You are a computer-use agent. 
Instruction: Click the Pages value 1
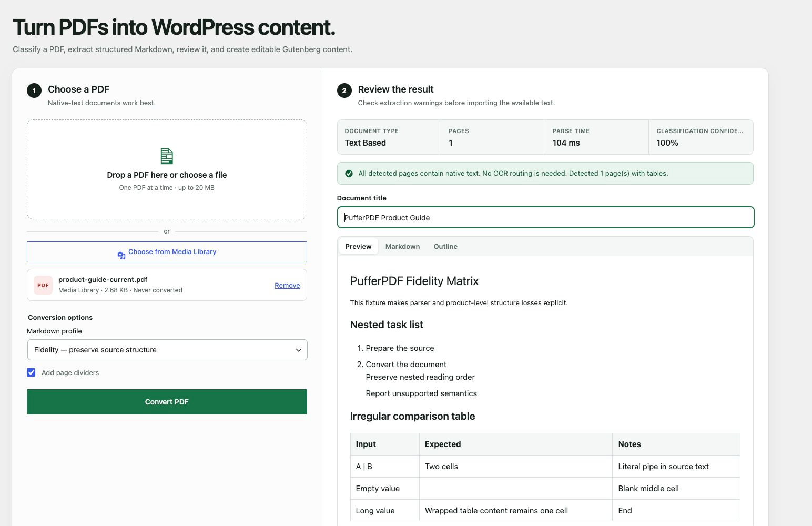click(451, 143)
